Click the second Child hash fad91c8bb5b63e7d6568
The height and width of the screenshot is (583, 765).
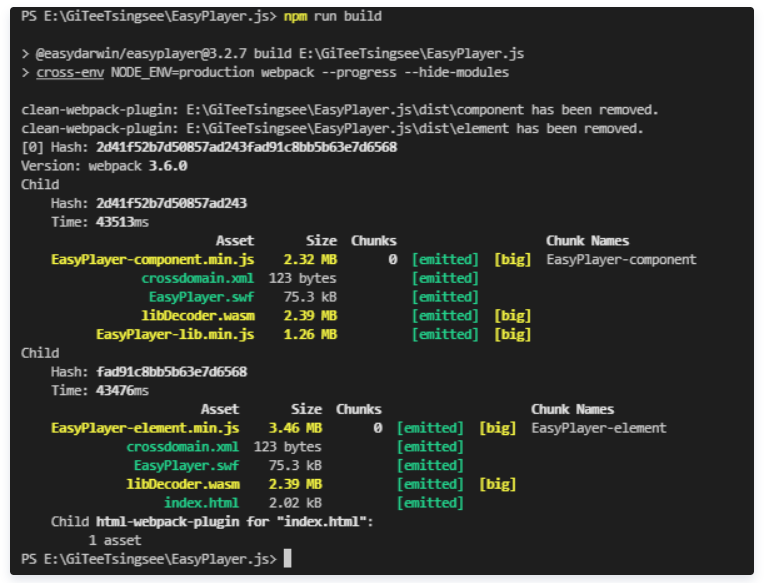171,372
